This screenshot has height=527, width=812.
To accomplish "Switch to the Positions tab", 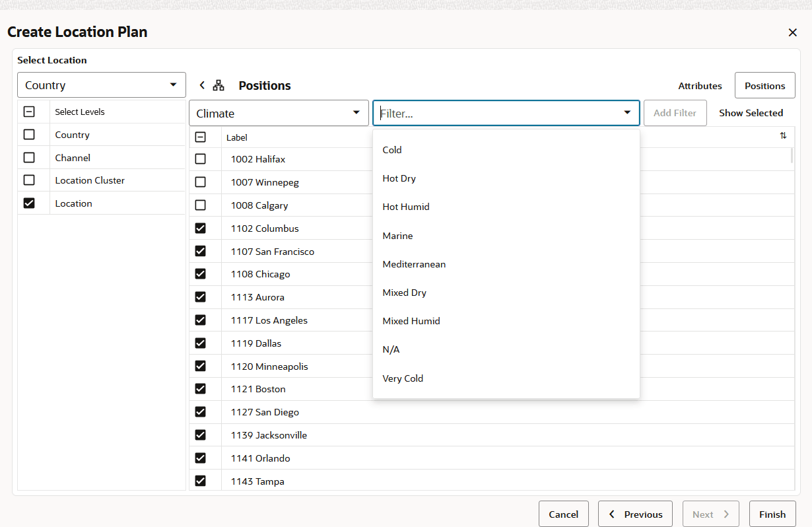I will pyautogui.click(x=764, y=85).
